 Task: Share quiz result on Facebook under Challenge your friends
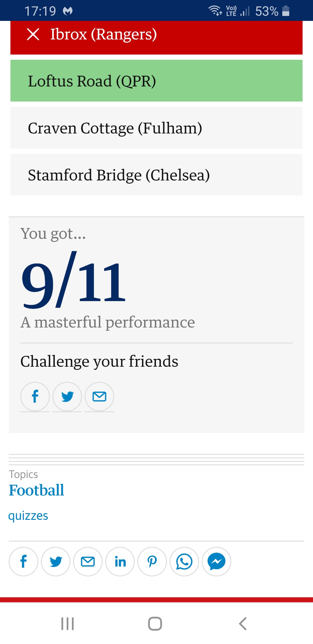(35, 397)
